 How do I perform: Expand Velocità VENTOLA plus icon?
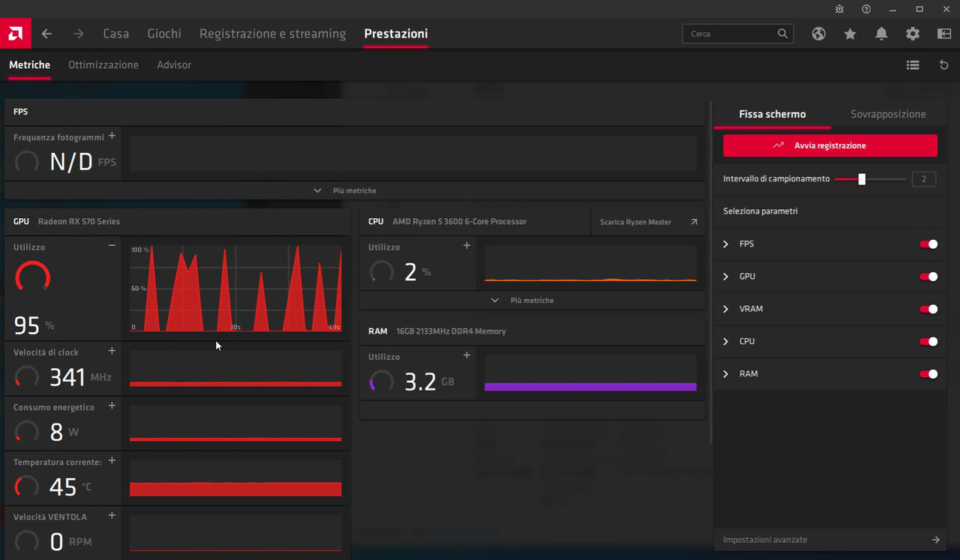pyautogui.click(x=112, y=515)
